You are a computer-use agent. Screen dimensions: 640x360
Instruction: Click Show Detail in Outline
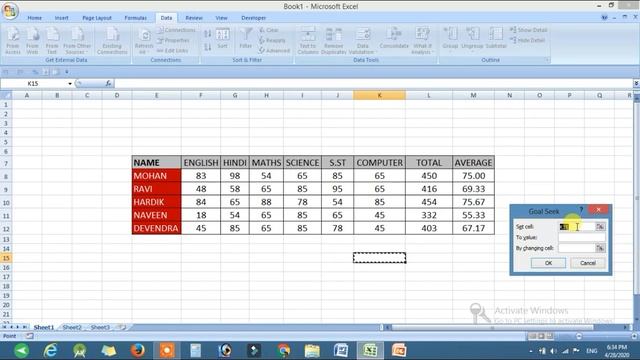pyautogui.click(x=528, y=30)
